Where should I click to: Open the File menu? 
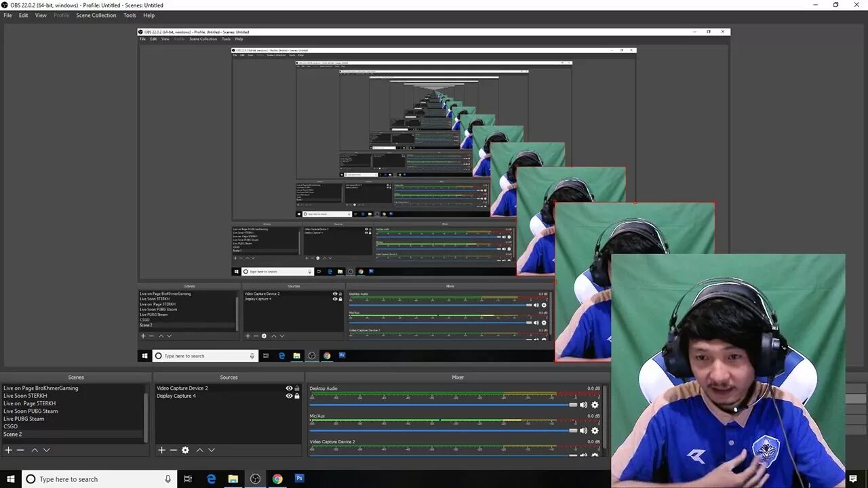coord(7,15)
